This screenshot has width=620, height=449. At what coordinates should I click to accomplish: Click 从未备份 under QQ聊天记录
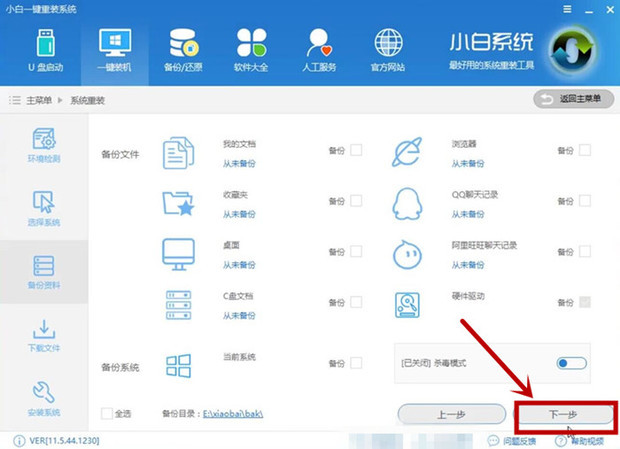pos(468,214)
